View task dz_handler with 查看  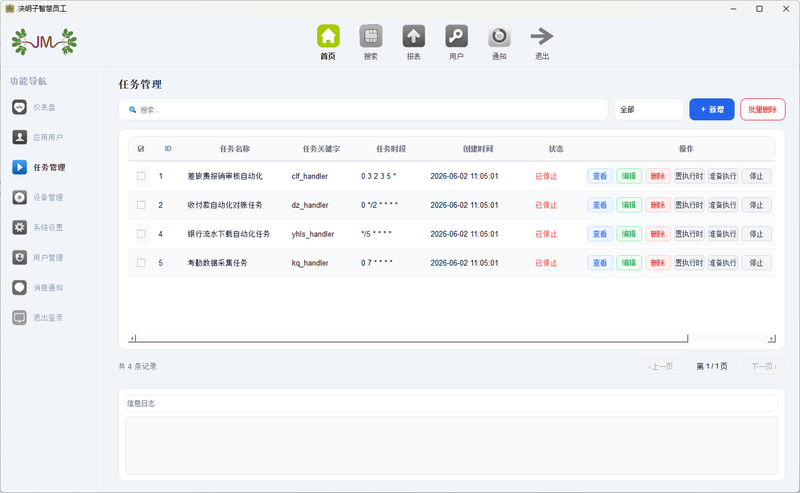(600, 205)
